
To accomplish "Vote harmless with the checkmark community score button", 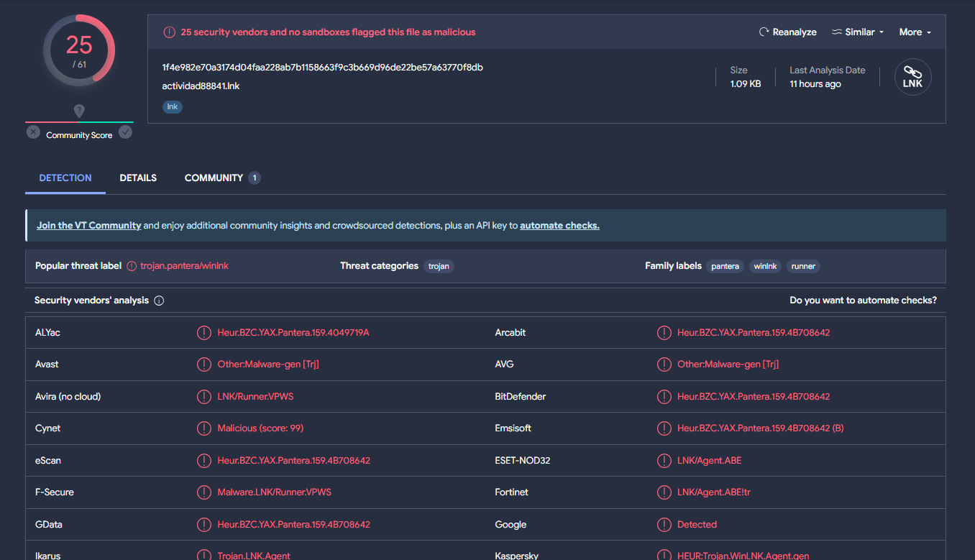I will pyautogui.click(x=125, y=132).
